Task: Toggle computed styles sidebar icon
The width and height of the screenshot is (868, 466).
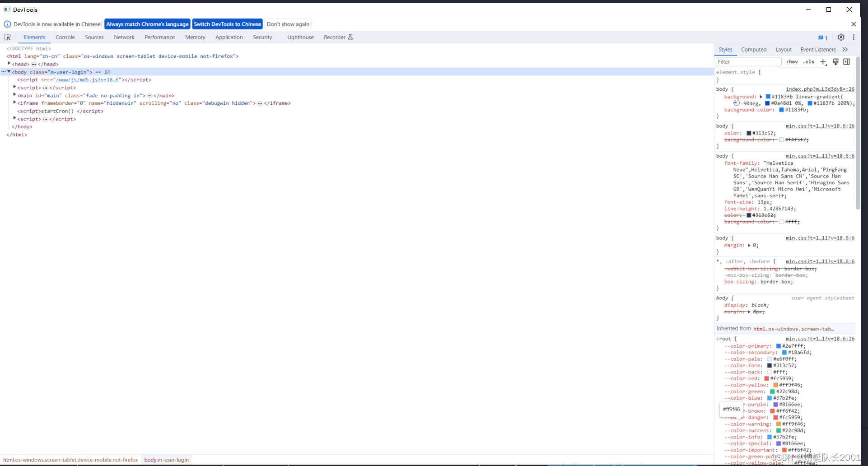Action: (x=847, y=62)
